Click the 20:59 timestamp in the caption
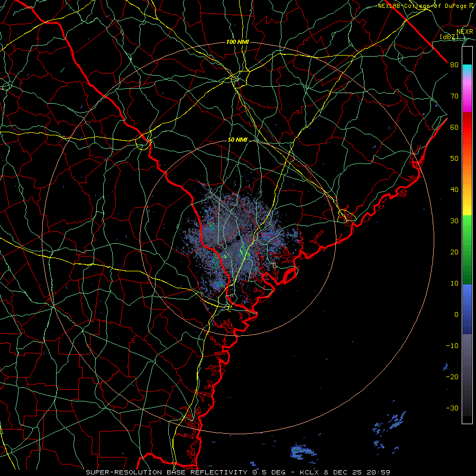476x476 pixels. (379, 472)
